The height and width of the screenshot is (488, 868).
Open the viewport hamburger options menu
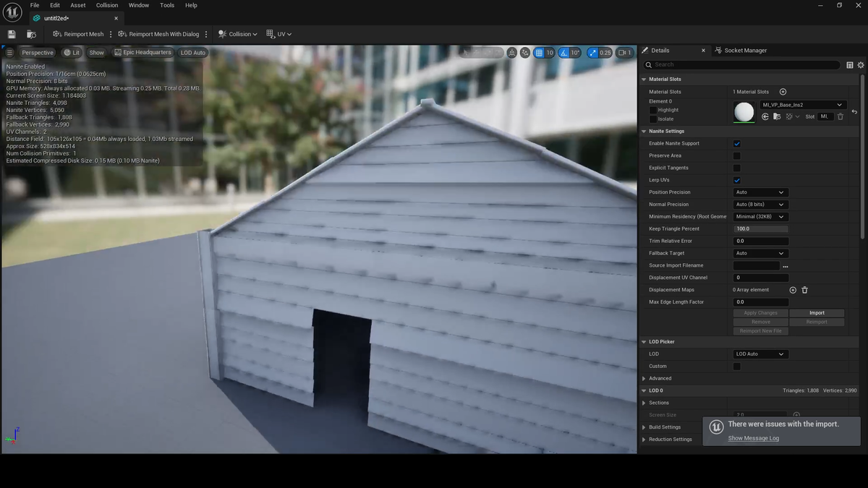pyautogui.click(x=9, y=53)
